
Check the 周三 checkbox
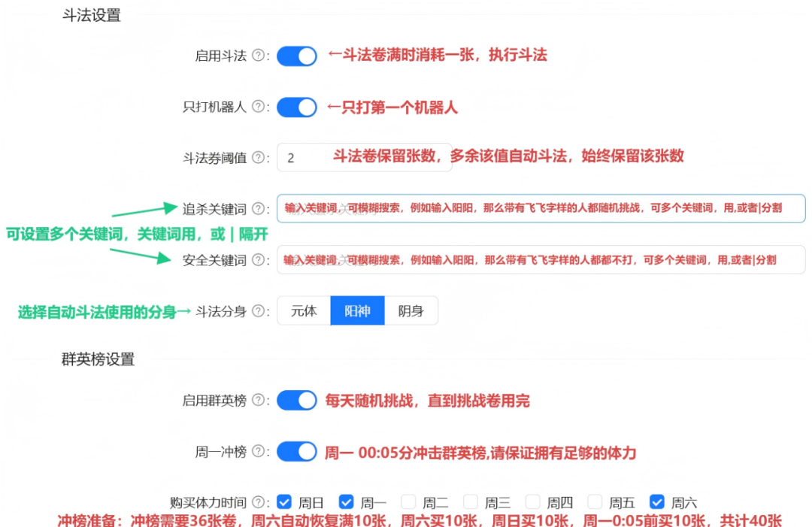click(471, 502)
